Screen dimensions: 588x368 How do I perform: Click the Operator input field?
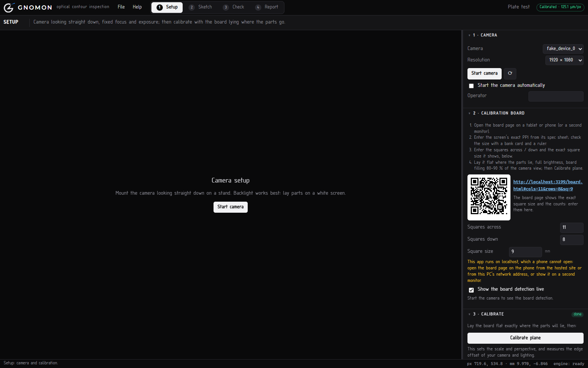click(556, 96)
